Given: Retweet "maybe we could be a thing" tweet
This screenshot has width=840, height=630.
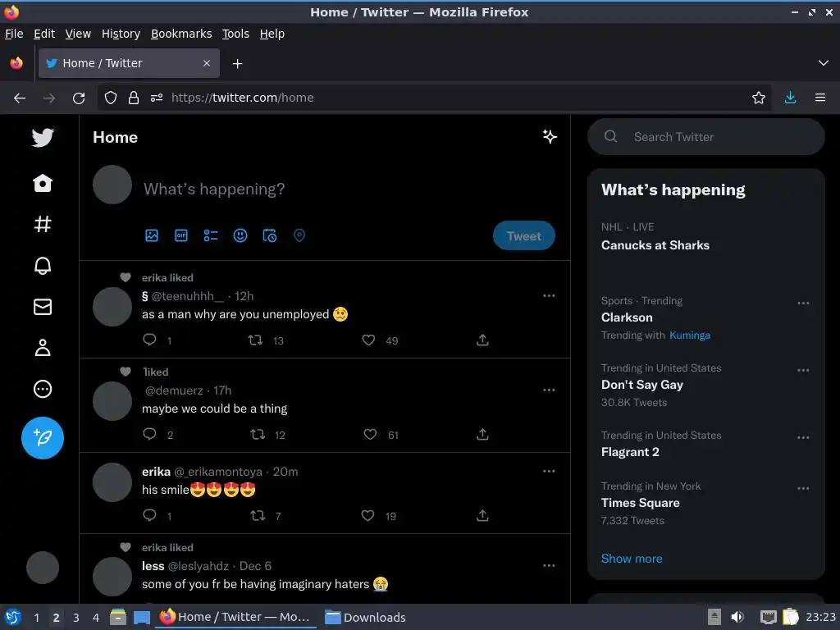Looking at the screenshot, I should tap(258, 434).
